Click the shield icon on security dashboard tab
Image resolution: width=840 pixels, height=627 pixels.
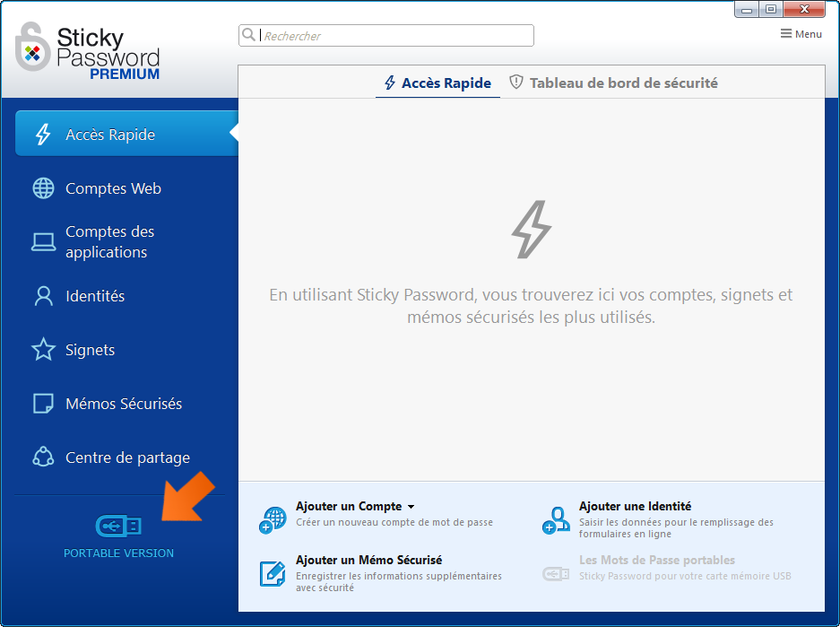point(515,82)
